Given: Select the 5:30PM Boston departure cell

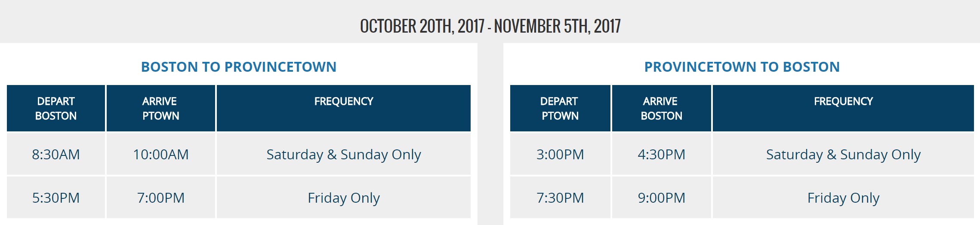Looking at the screenshot, I should (56, 198).
